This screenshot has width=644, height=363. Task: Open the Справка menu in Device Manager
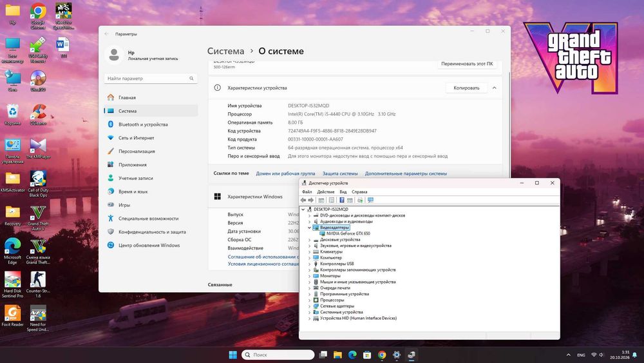coord(359,192)
